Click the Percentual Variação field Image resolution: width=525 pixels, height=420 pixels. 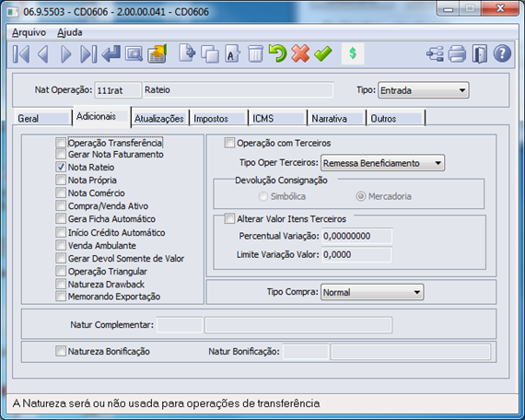coord(356,236)
